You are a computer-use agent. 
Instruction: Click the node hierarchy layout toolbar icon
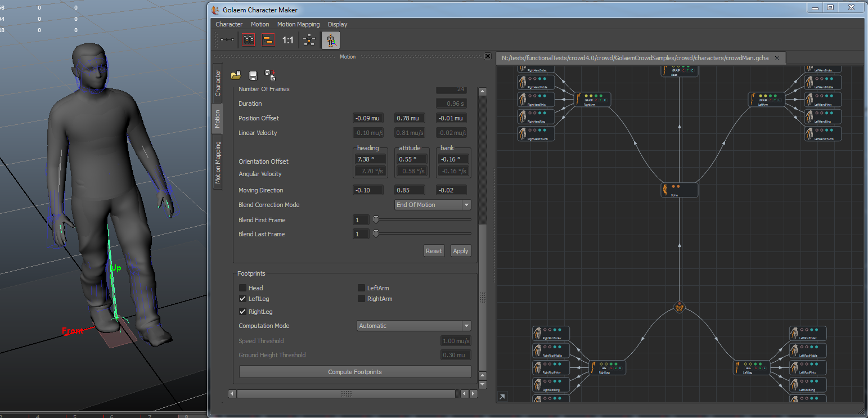click(309, 40)
